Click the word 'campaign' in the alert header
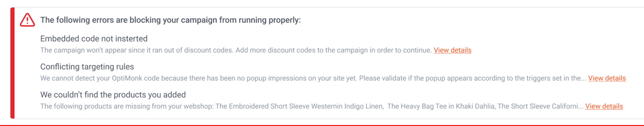Screen dimensions: 644x126 point(199,20)
